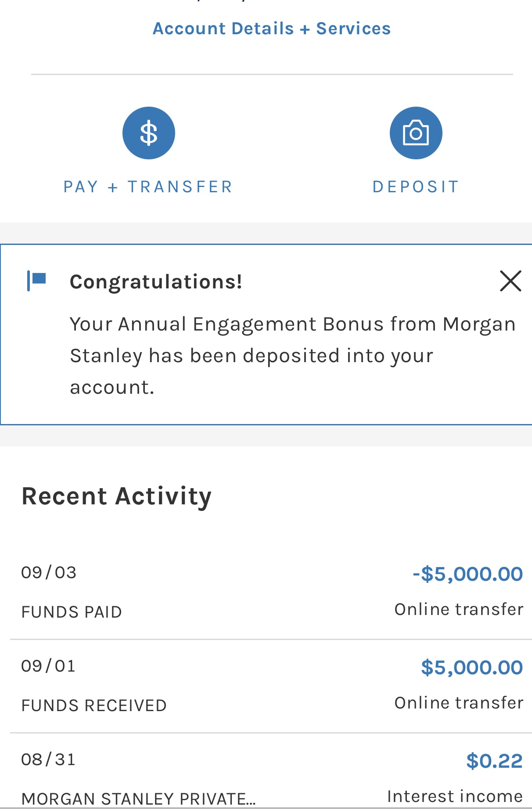Open the 09/01 FUNDS RECEIVED transaction

pos(271,686)
